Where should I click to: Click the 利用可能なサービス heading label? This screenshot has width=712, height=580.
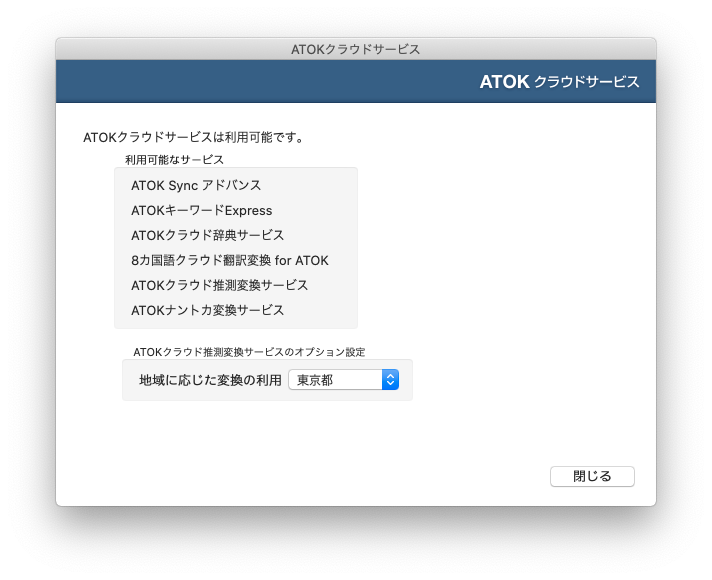tap(174, 160)
